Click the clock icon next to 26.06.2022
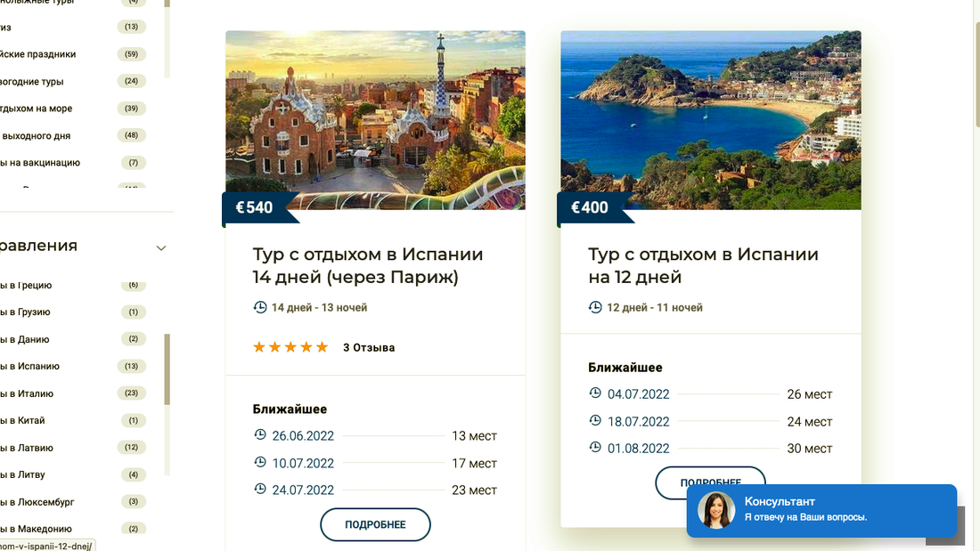This screenshot has height=551, width=980. (x=260, y=435)
